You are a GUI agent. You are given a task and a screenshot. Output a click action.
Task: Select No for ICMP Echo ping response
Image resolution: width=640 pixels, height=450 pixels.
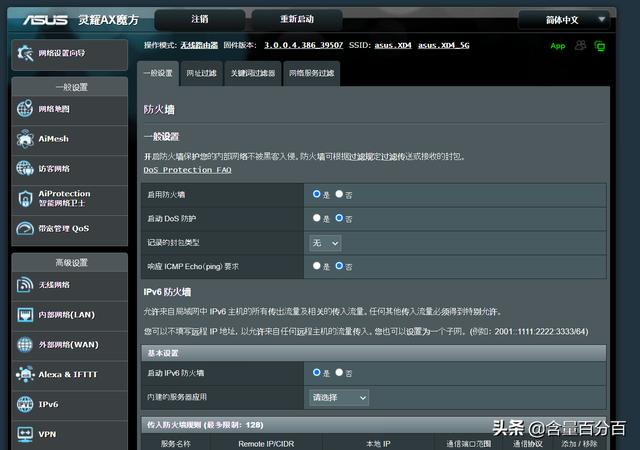click(x=339, y=266)
